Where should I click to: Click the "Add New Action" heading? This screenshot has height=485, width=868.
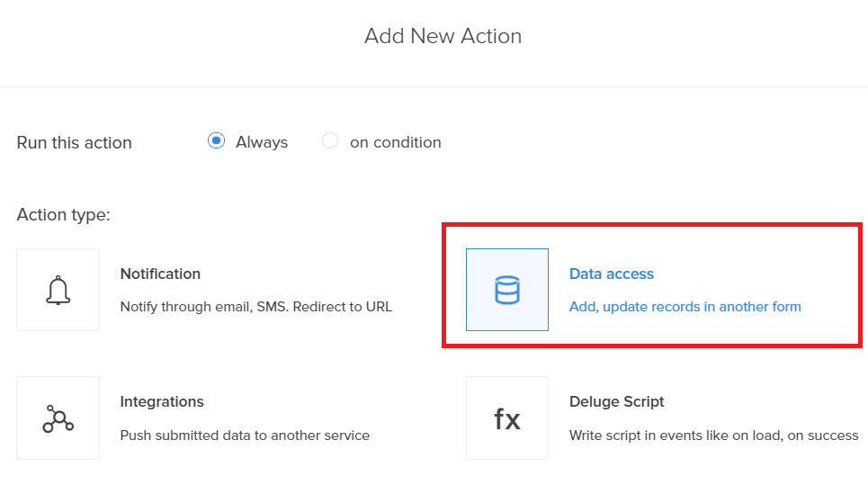[x=443, y=36]
